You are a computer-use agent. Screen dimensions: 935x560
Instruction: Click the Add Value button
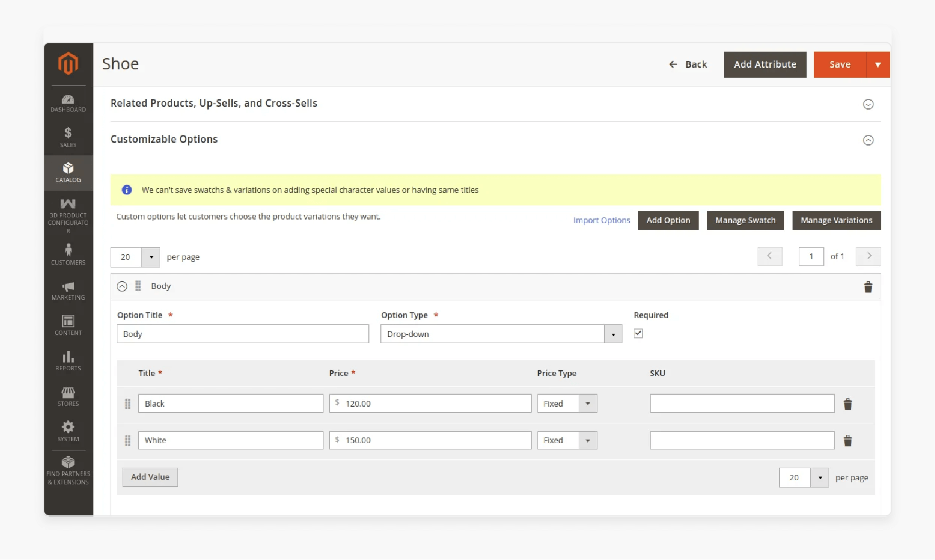(x=150, y=477)
